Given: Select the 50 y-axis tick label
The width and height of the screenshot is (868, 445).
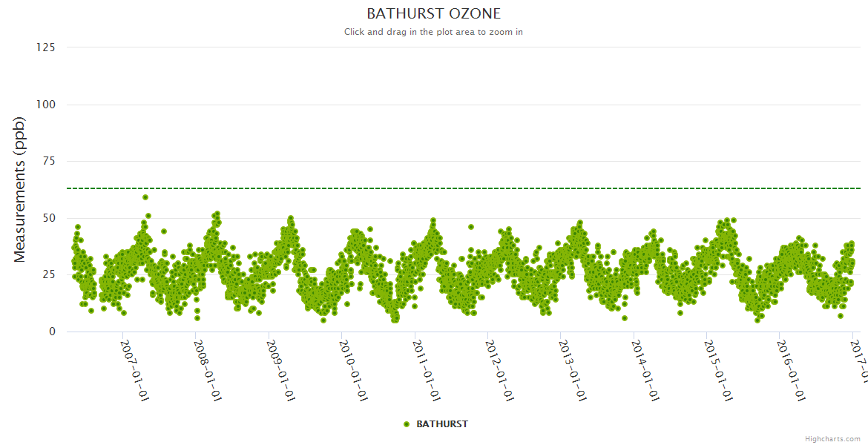Looking at the screenshot, I should pyautogui.click(x=48, y=218).
